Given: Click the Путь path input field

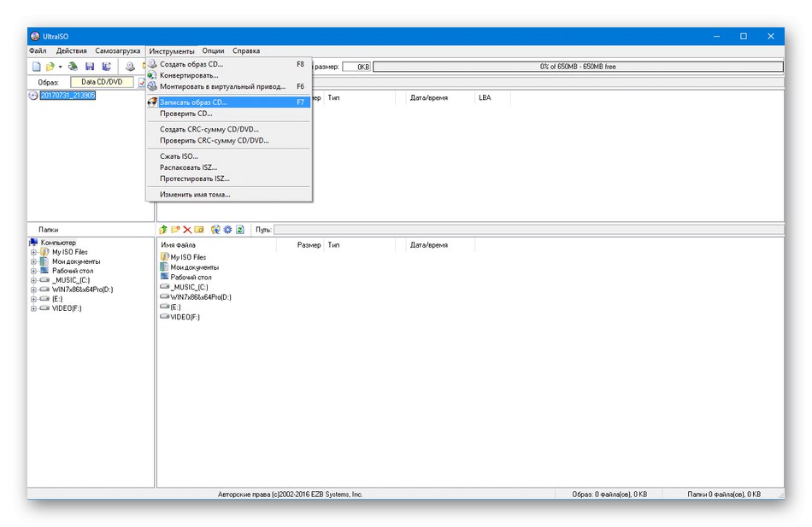Looking at the screenshot, I should pos(528,229).
